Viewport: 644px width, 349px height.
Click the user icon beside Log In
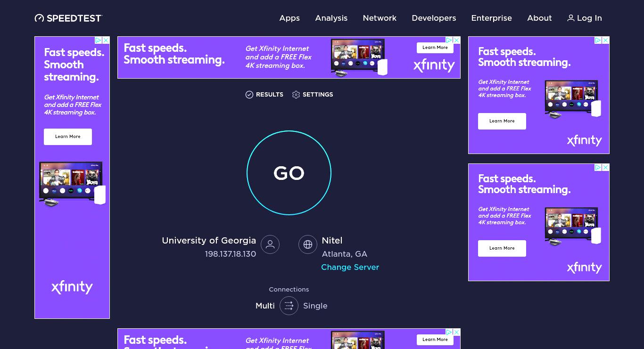click(570, 18)
